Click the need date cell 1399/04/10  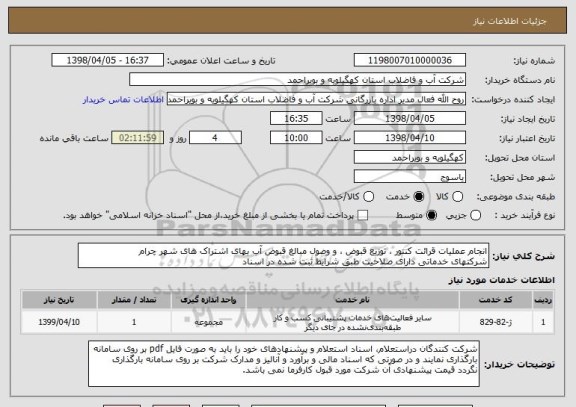(59, 322)
